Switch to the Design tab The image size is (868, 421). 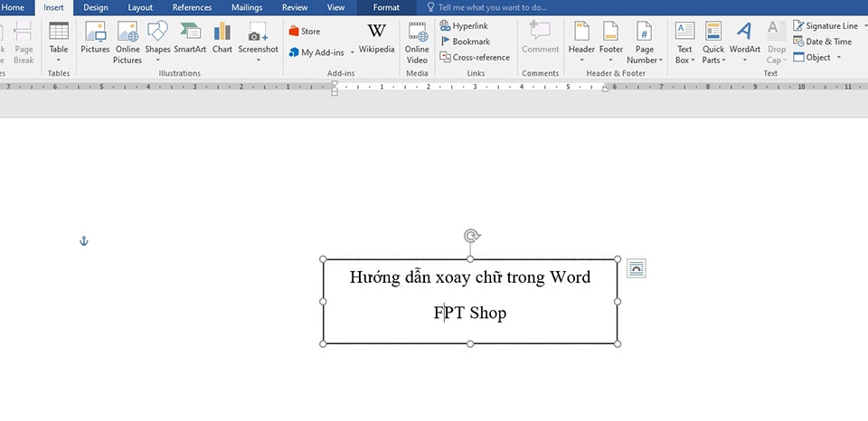click(96, 8)
